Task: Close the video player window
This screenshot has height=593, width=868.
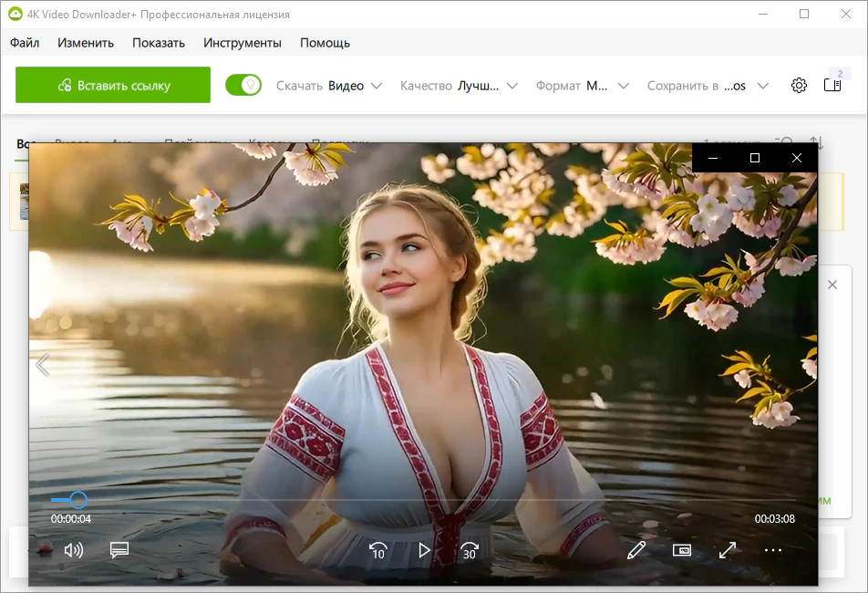Action: click(x=797, y=158)
